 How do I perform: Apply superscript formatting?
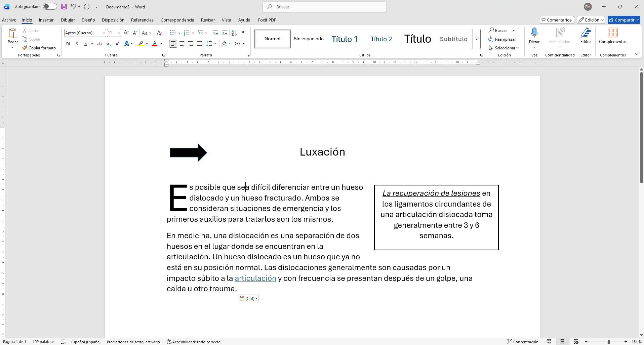click(x=117, y=44)
